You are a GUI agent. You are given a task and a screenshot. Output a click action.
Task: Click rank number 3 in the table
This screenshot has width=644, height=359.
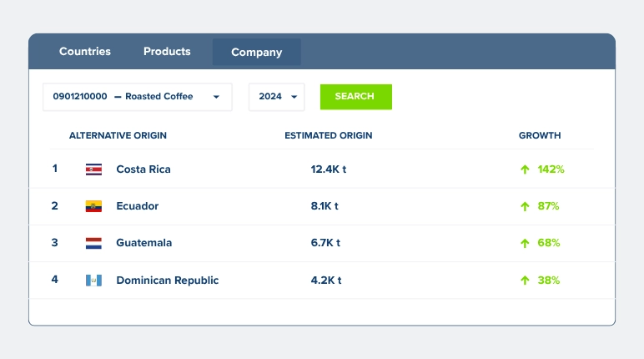pos(54,242)
